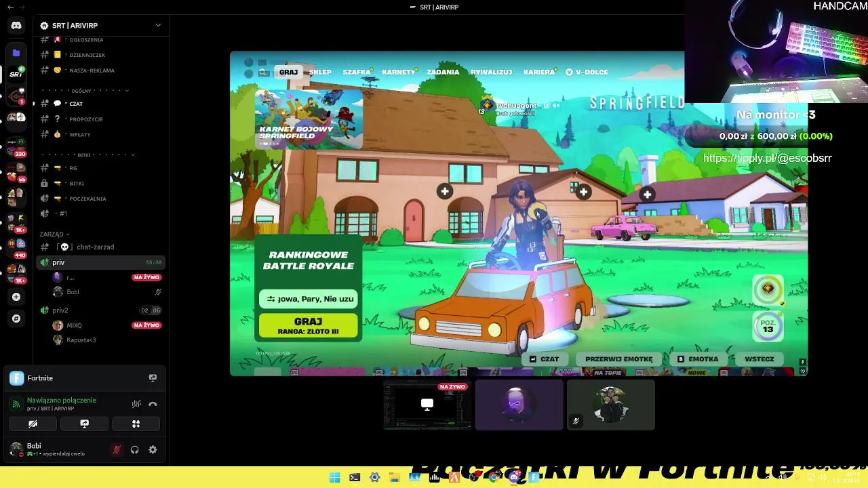Screen dimensions: 868x488
Task: Open Discord icon on the taskbar
Action: click(x=515, y=478)
